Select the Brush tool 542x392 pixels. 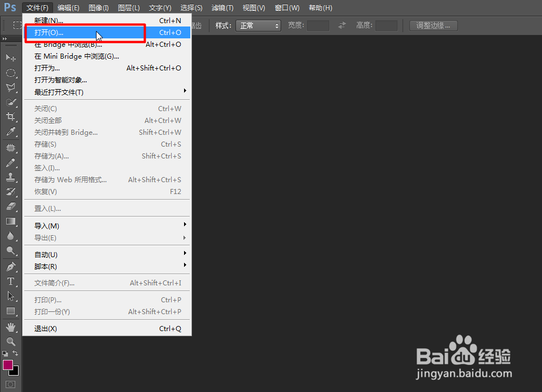(11, 162)
